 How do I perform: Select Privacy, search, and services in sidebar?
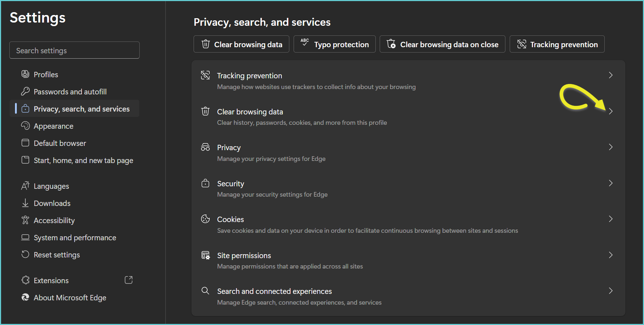(74, 108)
